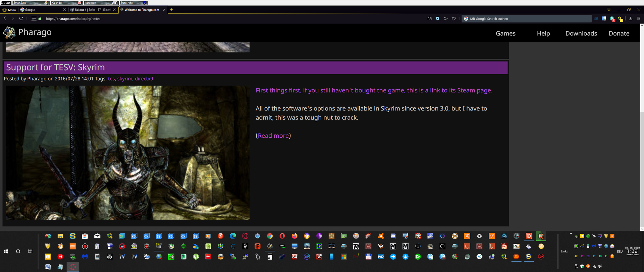Open the Opera Menü dropdown
The width and height of the screenshot is (644, 272).
(x=9, y=10)
